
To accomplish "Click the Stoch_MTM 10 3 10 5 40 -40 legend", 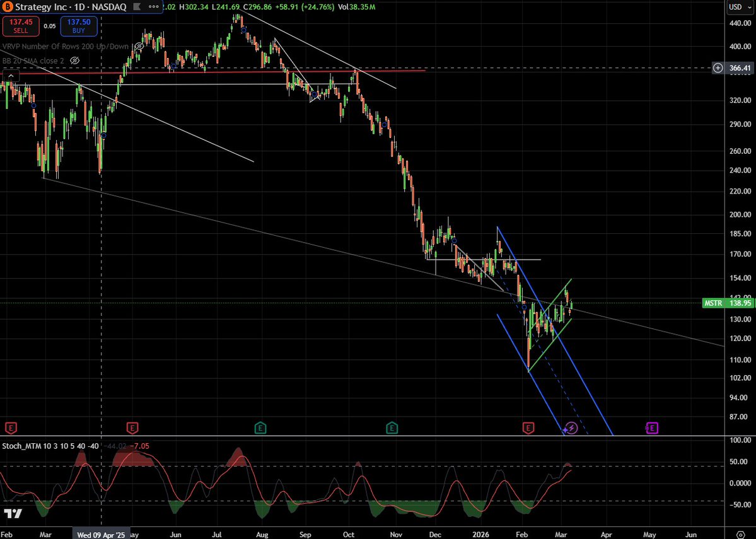I will [x=50, y=446].
